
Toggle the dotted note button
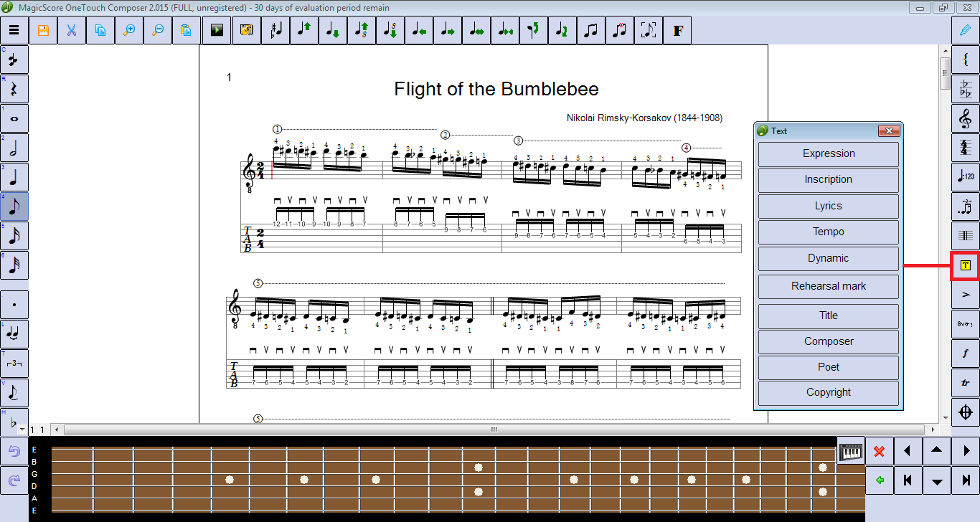[14, 304]
